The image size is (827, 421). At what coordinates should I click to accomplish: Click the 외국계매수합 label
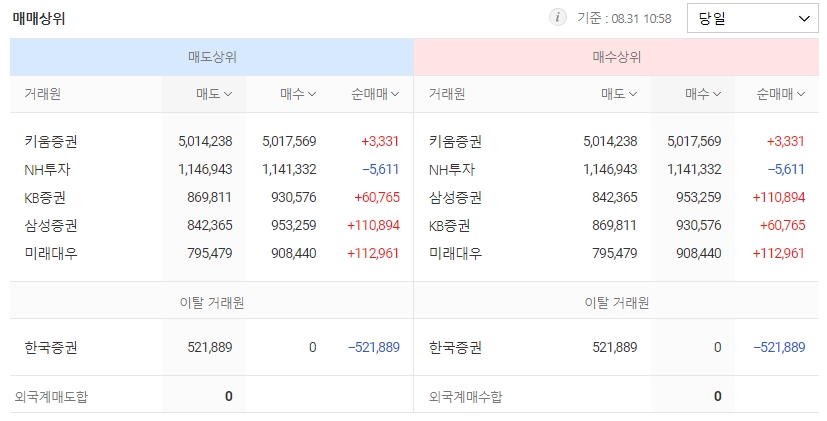coord(466,396)
